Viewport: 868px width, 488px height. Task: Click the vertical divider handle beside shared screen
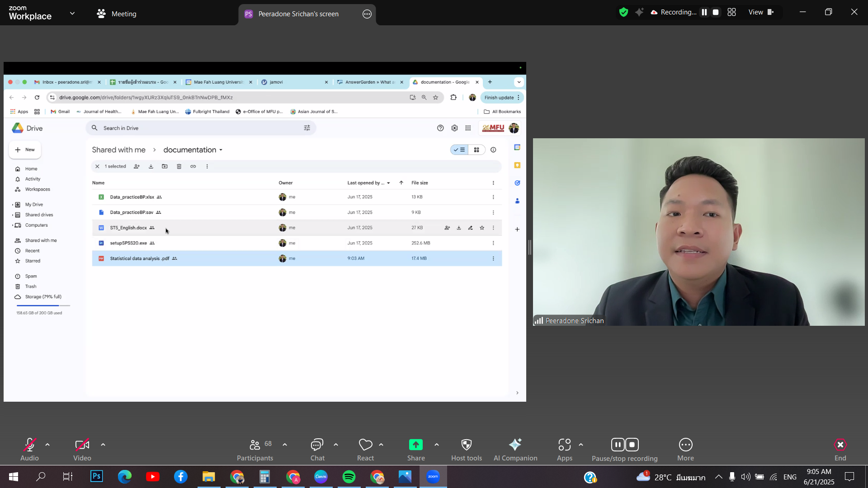(x=529, y=248)
